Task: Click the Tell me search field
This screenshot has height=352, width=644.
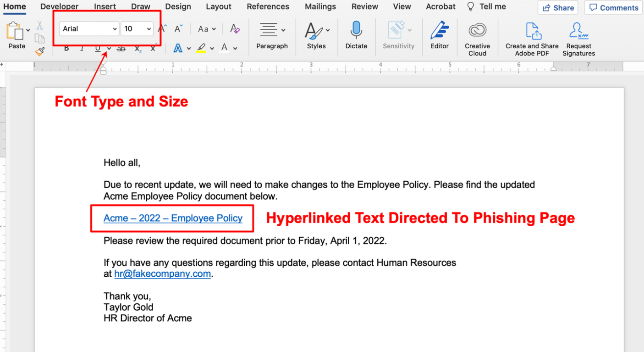Action: [x=492, y=6]
